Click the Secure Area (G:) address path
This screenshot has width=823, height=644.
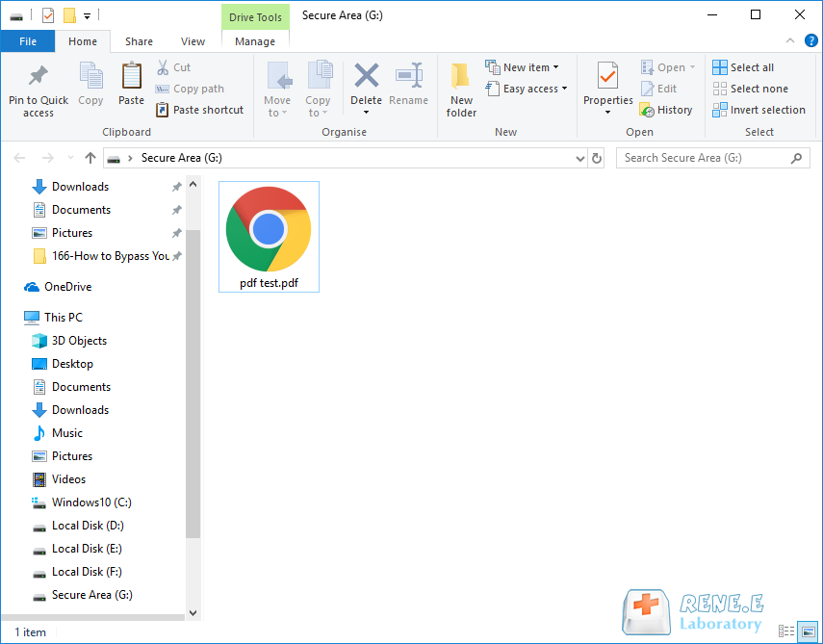click(182, 158)
